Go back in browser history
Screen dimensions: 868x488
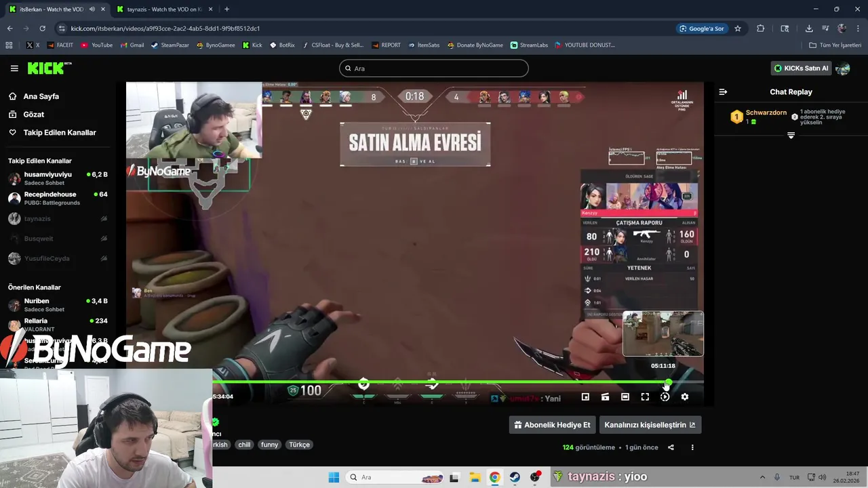9,28
